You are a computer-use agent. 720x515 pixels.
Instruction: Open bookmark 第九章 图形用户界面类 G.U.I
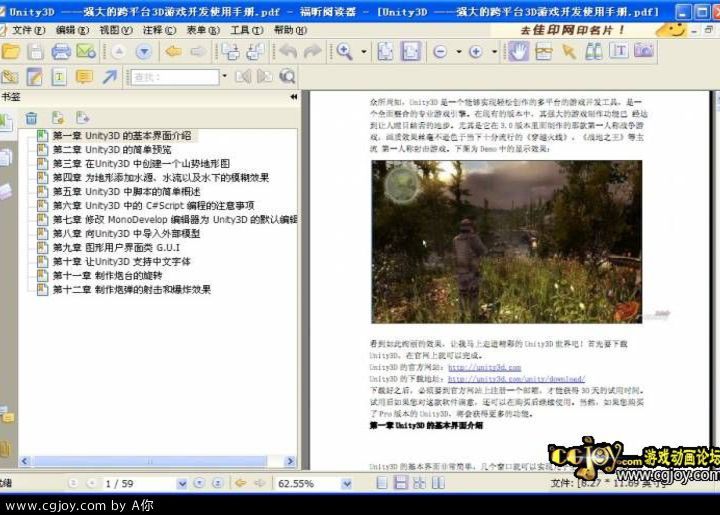tap(116, 248)
